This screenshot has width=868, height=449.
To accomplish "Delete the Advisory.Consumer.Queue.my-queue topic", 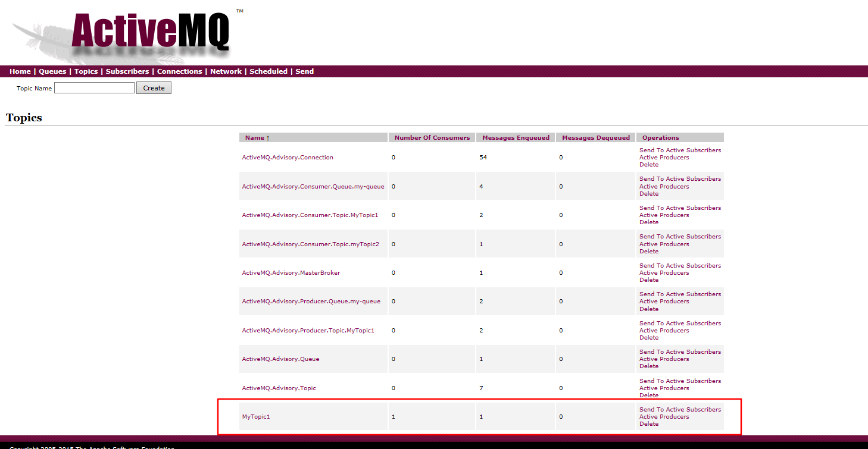I will pos(649,194).
